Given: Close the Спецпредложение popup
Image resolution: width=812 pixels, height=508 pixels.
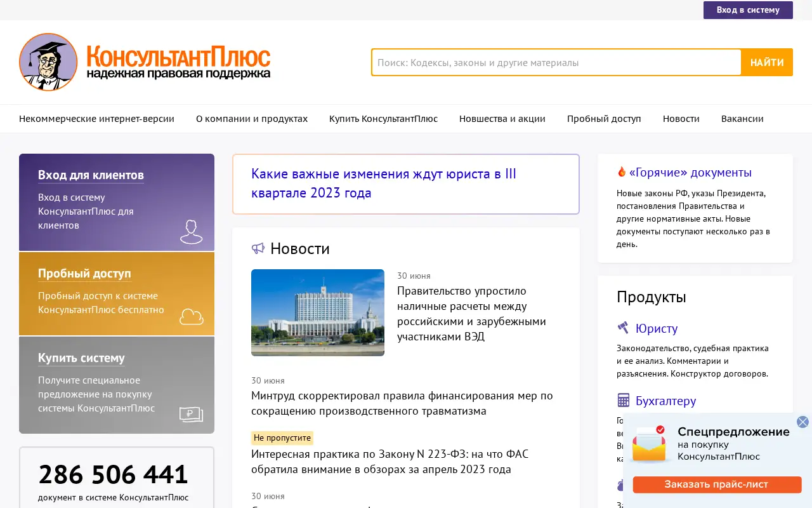Looking at the screenshot, I should (x=802, y=422).
